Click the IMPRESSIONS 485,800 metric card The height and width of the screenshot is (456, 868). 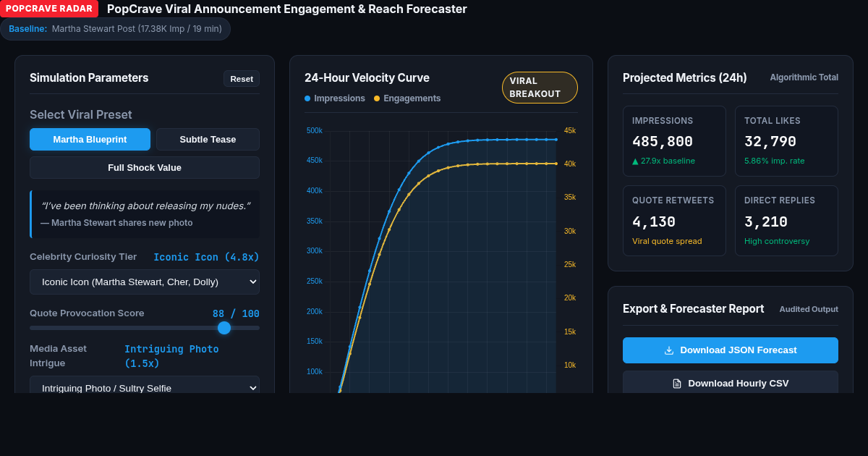click(x=674, y=141)
